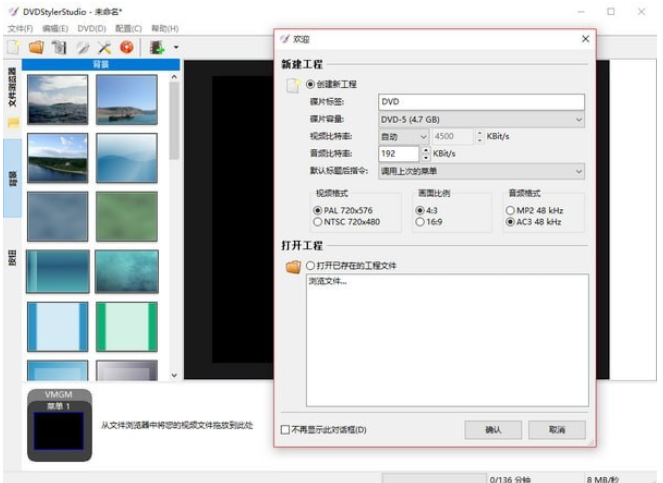Select MP2 48 kHz audio format

(511, 210)
